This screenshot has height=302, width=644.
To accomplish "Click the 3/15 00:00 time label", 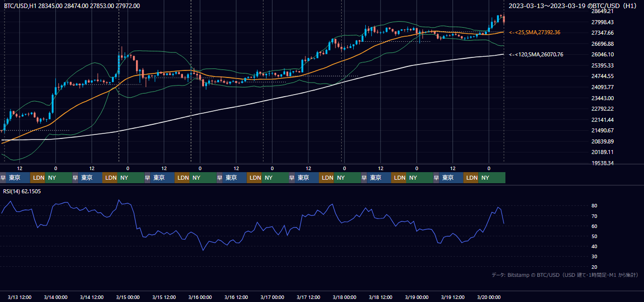I will pos(128,297).
